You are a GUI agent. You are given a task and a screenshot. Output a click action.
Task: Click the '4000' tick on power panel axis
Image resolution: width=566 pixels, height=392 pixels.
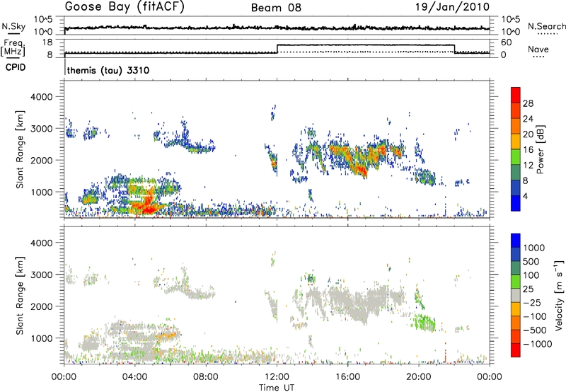point(41,97)
